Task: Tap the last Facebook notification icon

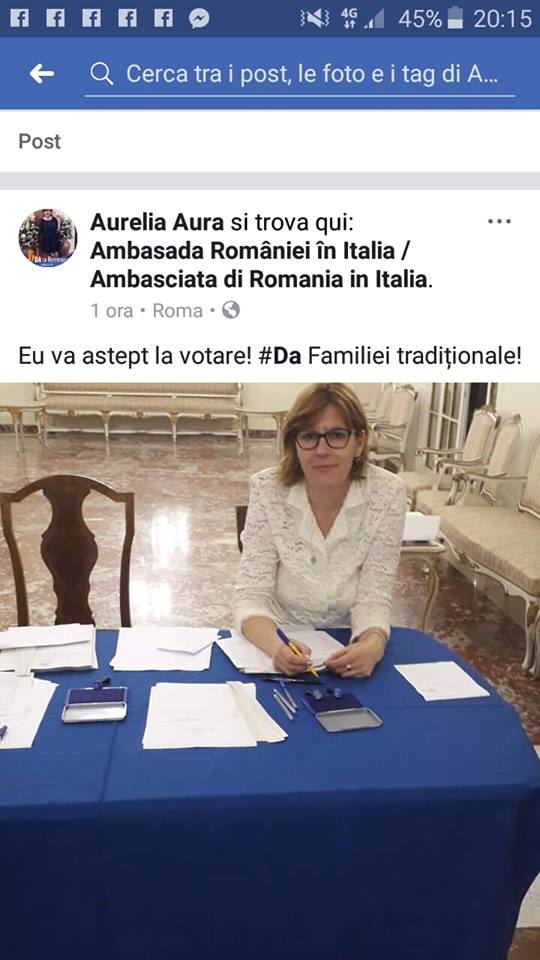Action: pyautogui.click(x=163, y=18)
